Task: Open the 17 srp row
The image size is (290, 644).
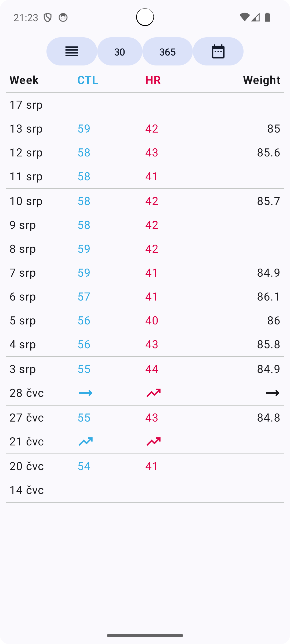Action: tap(26, 105)
